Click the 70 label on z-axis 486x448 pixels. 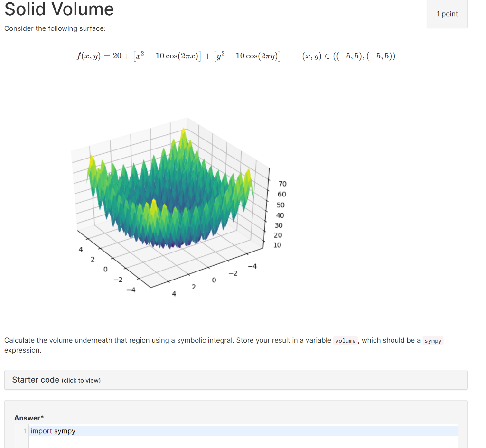(282, 183)
